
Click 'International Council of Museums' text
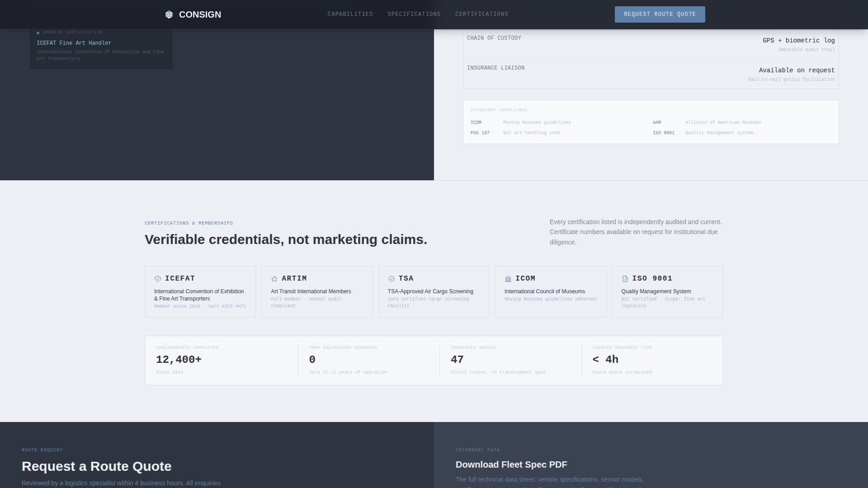tap(545, 292)
